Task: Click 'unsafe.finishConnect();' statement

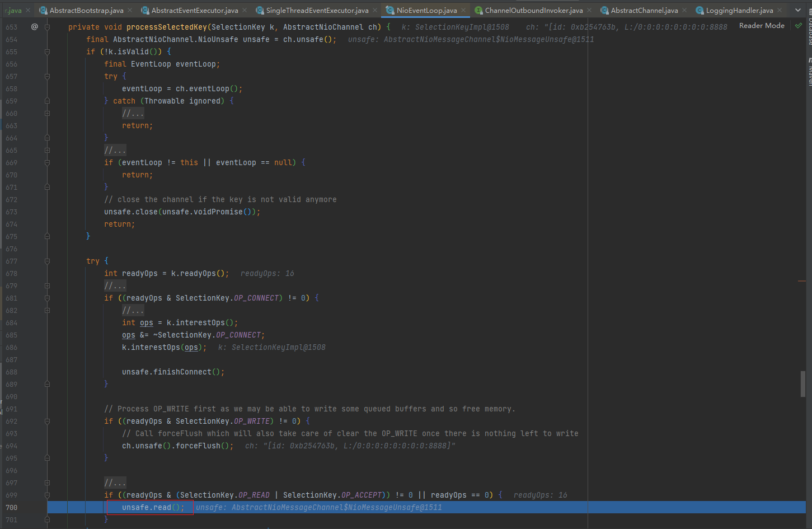Action: [173, 372]
